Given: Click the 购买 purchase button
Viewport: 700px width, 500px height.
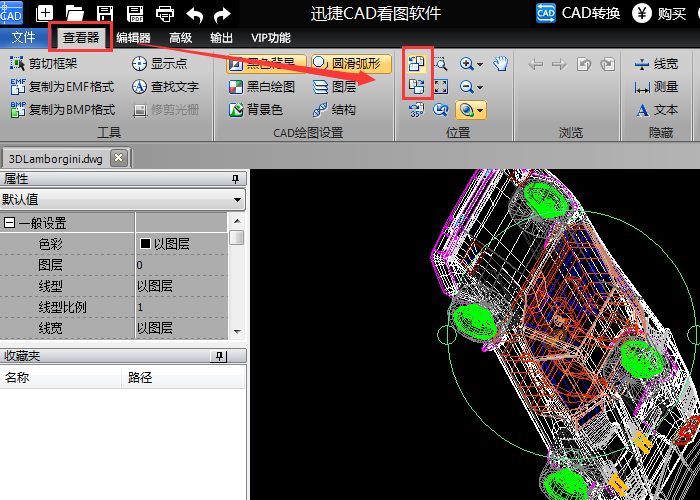Looking at the screenshot, I should click(x=659, y=13).
